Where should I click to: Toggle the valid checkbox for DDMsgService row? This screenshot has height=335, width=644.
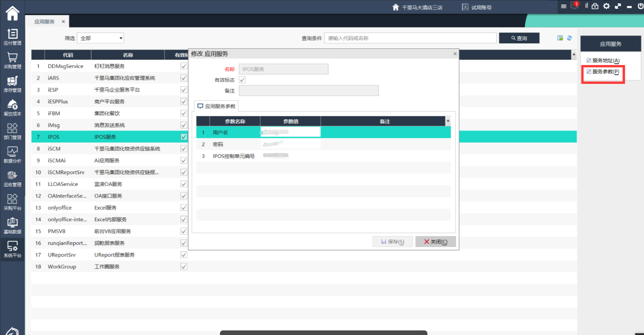pos(184,66)
